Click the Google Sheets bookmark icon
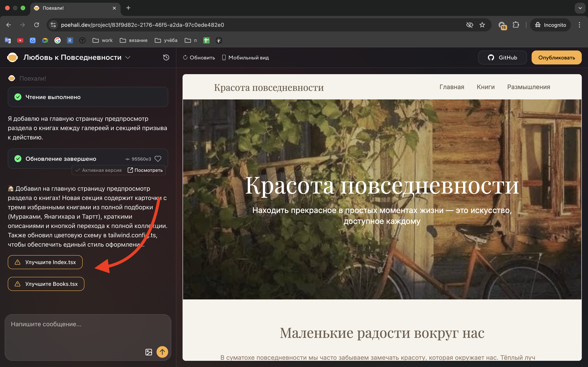 (206, 40)
